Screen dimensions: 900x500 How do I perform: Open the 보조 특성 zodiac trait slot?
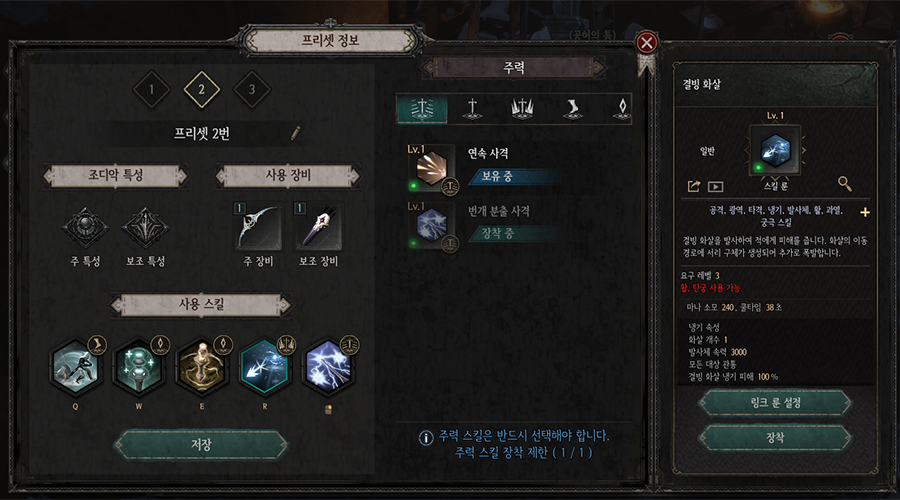pyautogui.click(x=145, y=228)
